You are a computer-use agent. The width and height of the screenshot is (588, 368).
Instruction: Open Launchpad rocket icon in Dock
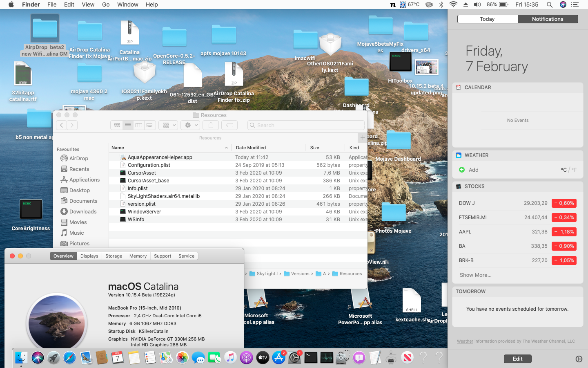53,358
